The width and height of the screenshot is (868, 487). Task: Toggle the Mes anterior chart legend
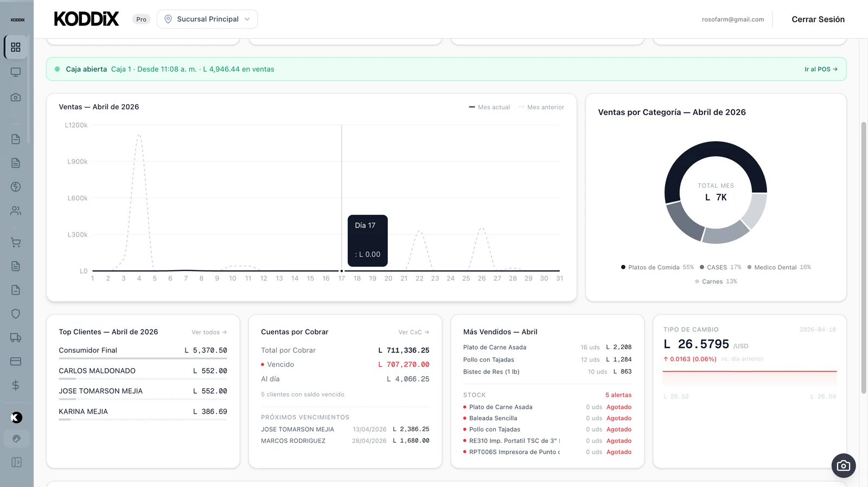pos(541,107)
